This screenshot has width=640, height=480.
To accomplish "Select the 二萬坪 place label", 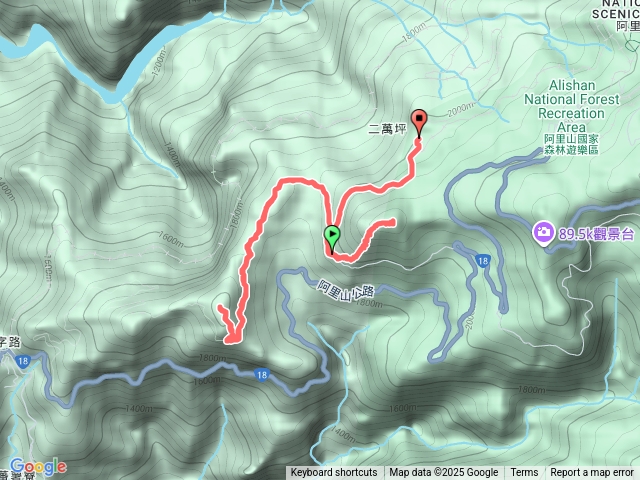I will tap(387, 129).
